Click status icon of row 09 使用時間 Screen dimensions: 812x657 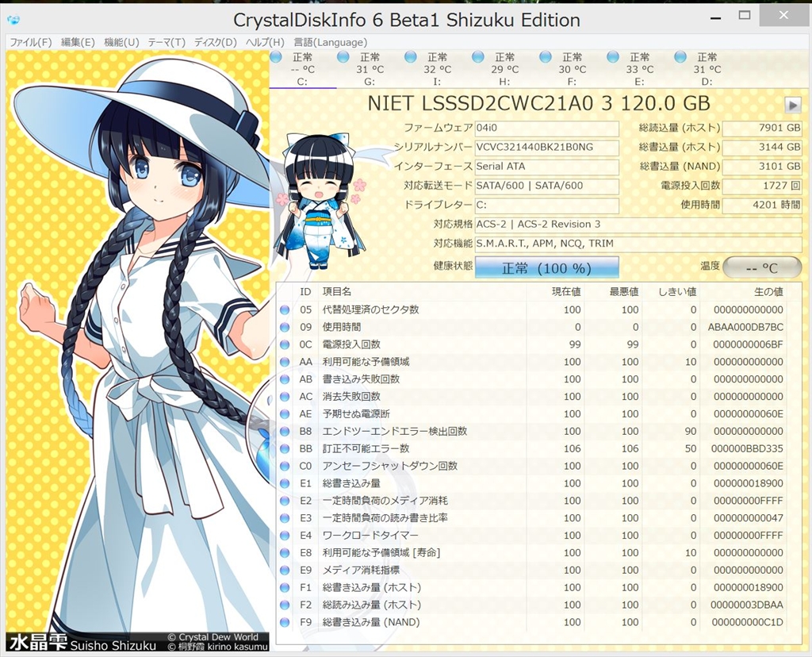click(285, 328)
